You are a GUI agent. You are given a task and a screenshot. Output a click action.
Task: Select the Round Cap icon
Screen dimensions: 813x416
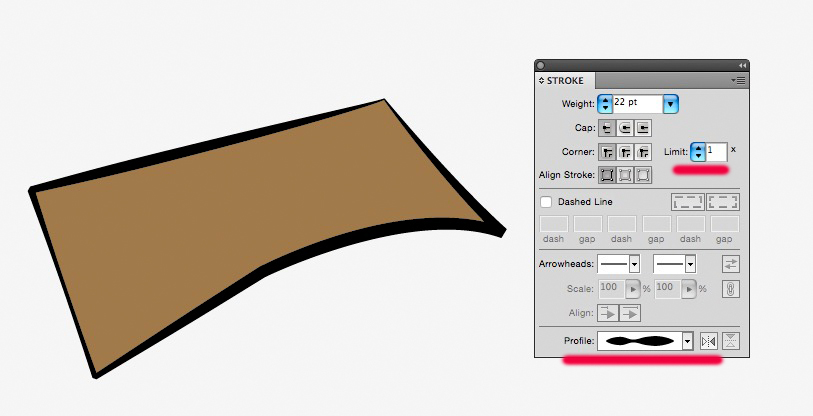click(625, 128)
